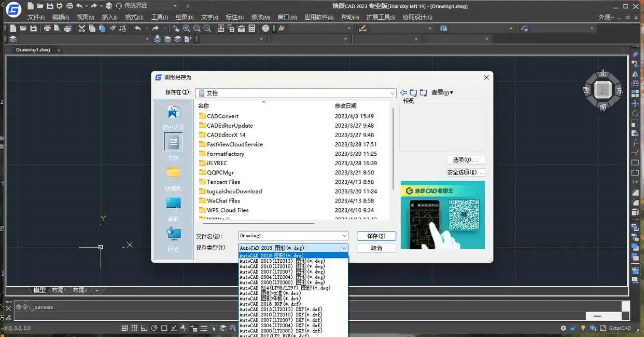
Task: Click the back arrow icon in save dialog
Action: click(404, 92)
